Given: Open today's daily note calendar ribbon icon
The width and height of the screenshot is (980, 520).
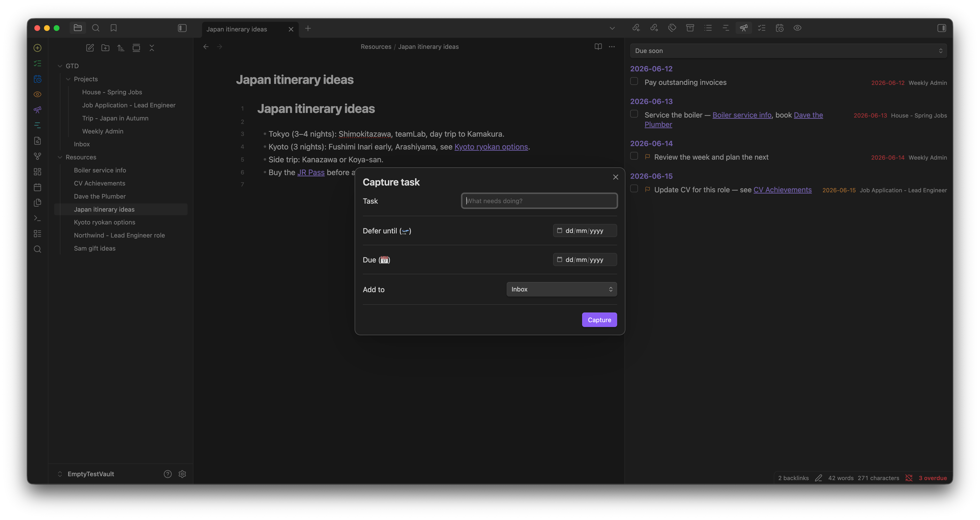Looking at the screenshot, I should coord(37,187).
